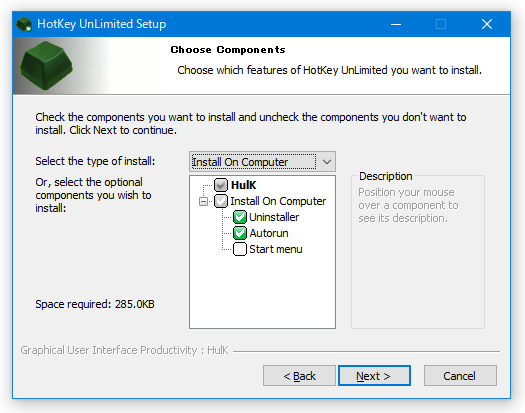Minimize the setup window
This screenshot has height=413, width=525.
396,24
